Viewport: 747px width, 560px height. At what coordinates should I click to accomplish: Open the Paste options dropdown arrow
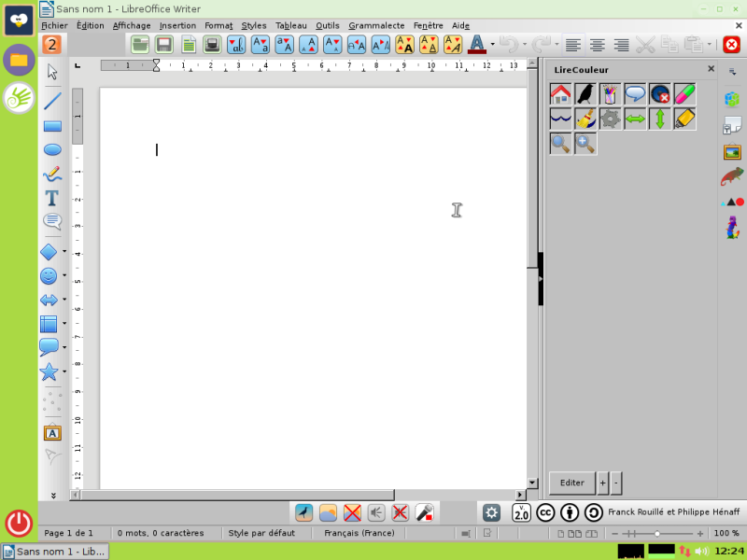pos(709,45)
